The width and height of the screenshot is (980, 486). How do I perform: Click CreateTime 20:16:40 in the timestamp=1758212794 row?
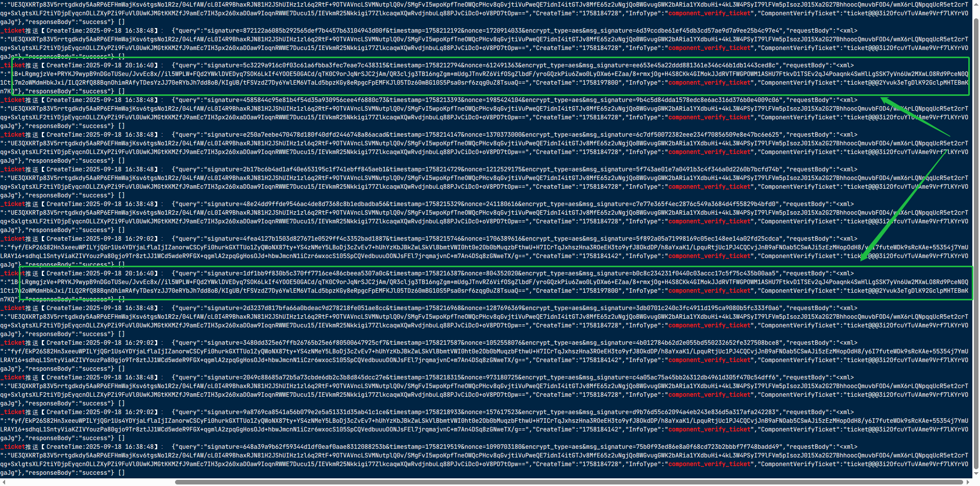[100, 65]
